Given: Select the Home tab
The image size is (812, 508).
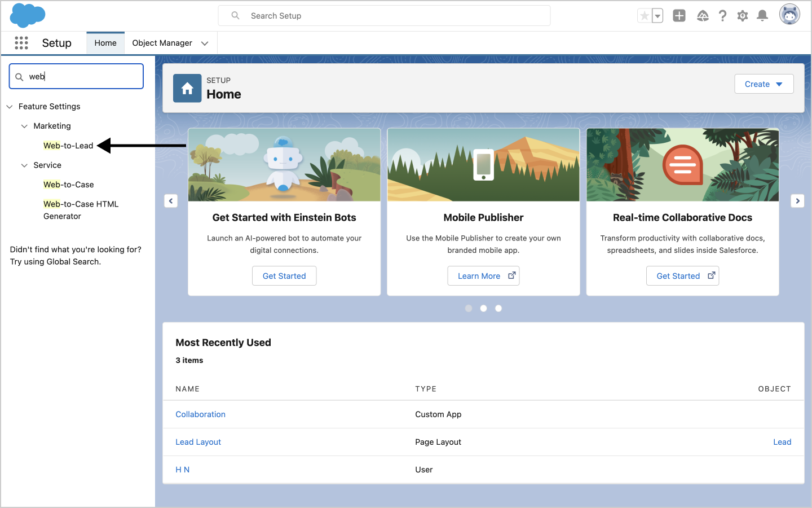Looking at the screenshot, I should [x=105, y=43].
